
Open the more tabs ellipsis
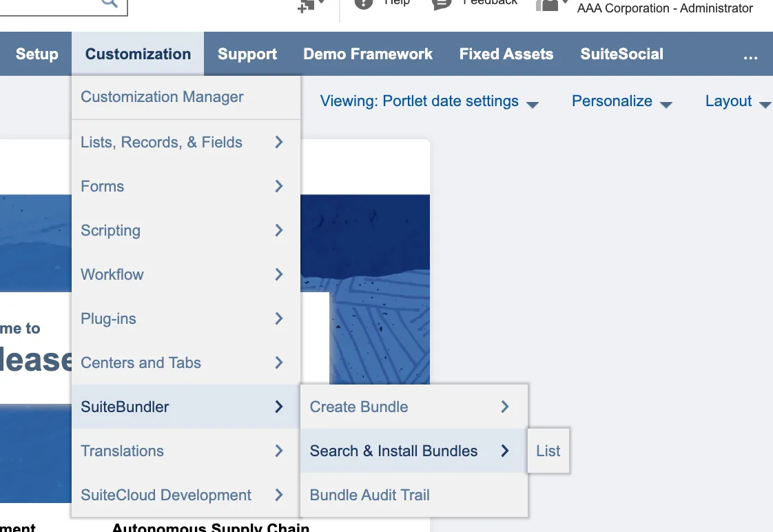750,55
